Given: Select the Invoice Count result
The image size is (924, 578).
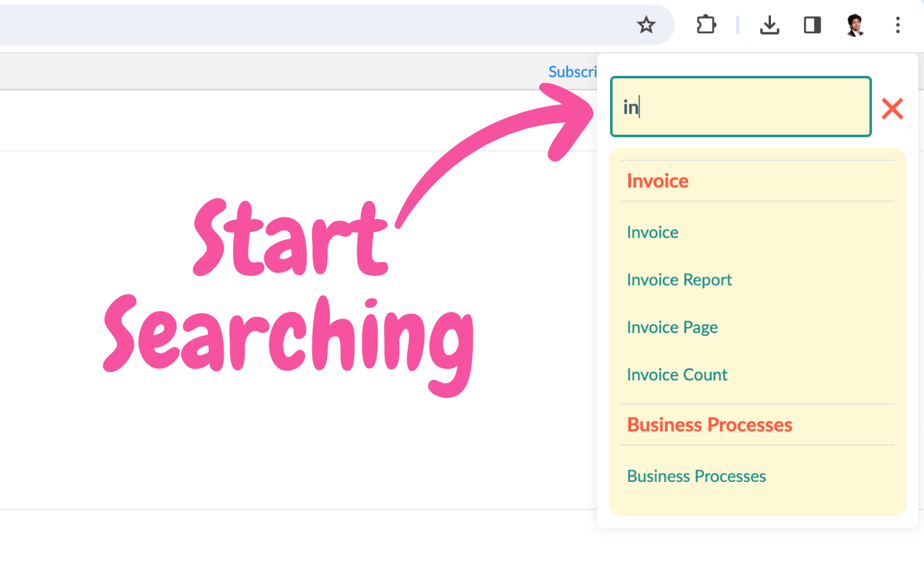Looking at the screenshot, I should coord(677,374).
